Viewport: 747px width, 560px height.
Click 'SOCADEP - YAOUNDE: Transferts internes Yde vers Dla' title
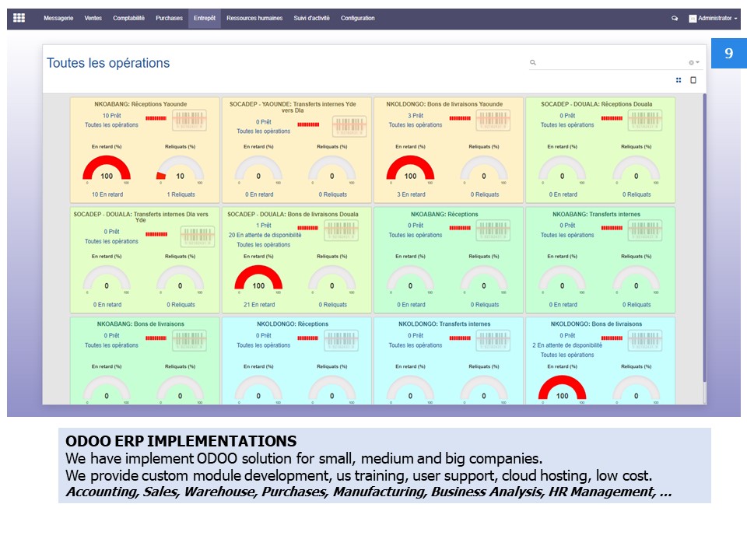click(x=293, y=107)
